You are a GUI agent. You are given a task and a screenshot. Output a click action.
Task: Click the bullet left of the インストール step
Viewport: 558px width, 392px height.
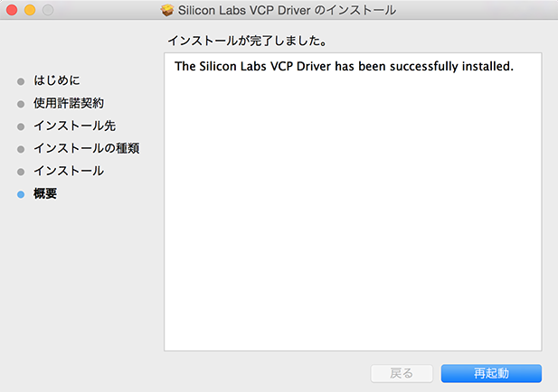pyautogui.click(x=21, y=172)
